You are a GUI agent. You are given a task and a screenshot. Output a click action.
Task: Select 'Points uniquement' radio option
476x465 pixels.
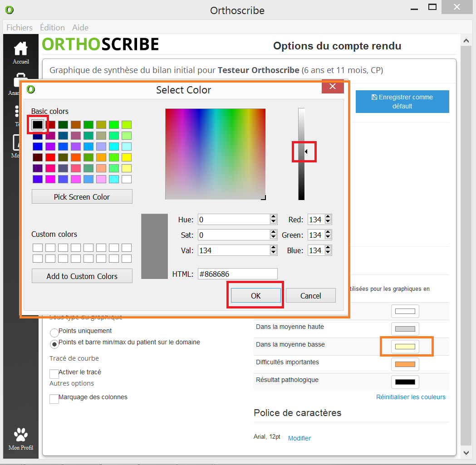tap(54, 332)
